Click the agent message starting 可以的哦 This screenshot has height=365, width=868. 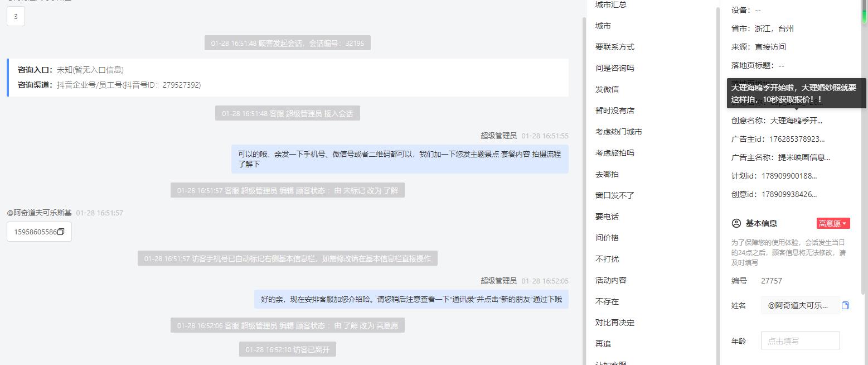click(400, 159)
